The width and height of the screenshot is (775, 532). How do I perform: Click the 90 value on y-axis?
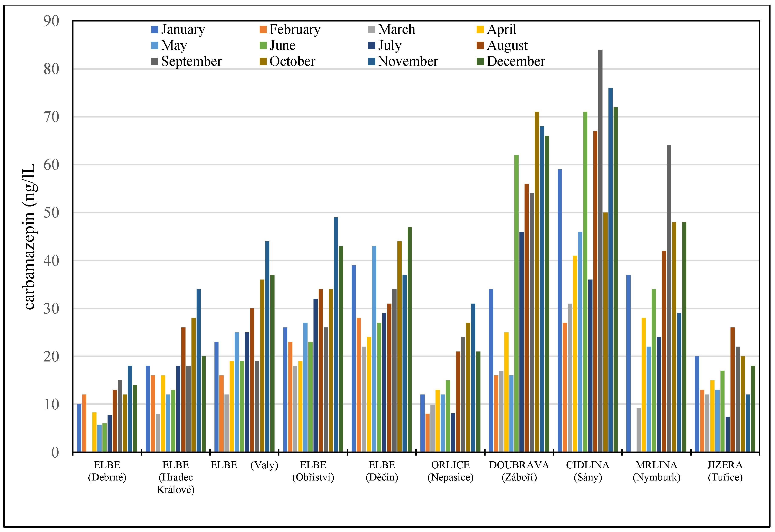pyautogui.click(x=51, y=21)
